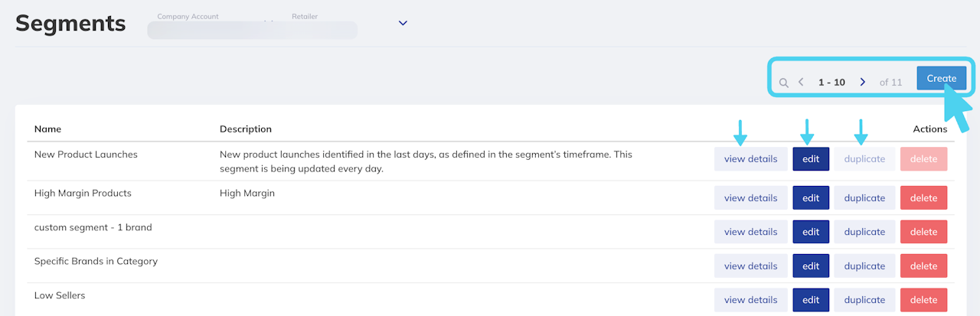The width and height of the screenshot is (980, 316).
Task: Edit the New Product Launches segment
Action: pos(811,159)
